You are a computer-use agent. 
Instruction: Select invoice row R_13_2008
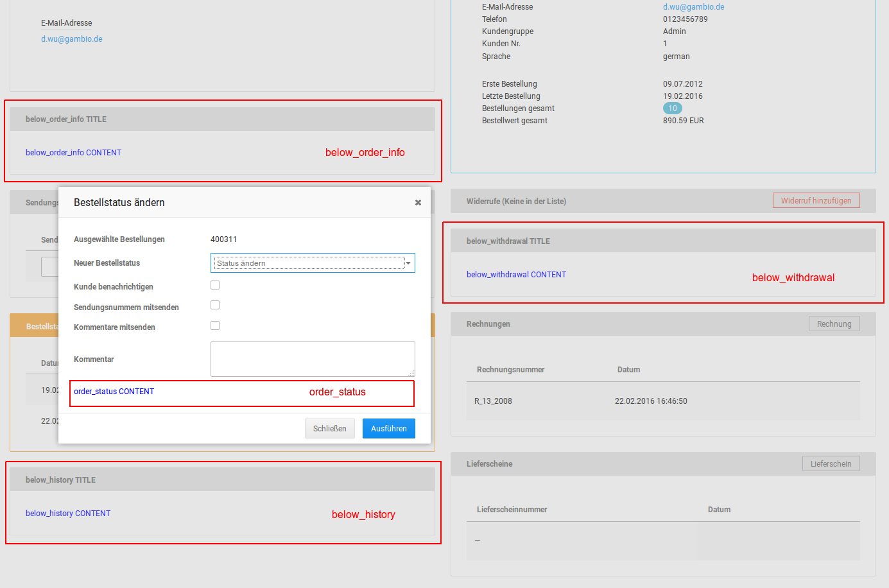point(493,401)
